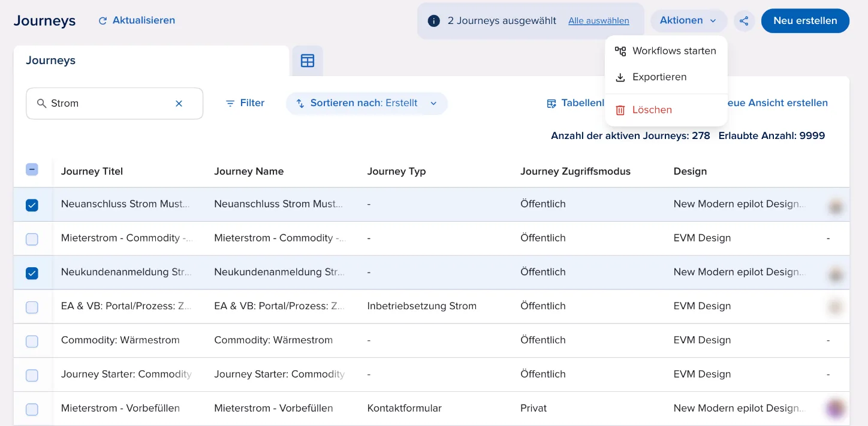868x426 pixels.
Task: Click avatar in Mieterstrom - Vorbefüllen row
Action: [x=835, y=409]
